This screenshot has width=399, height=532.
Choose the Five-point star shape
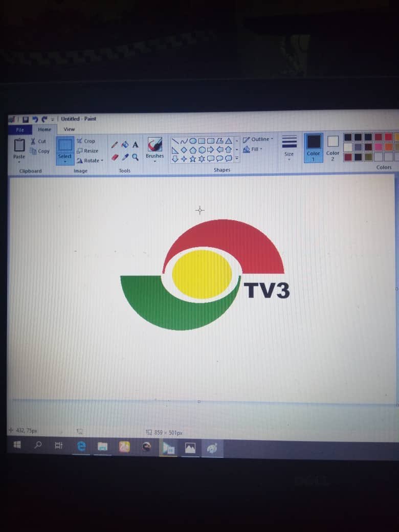pos(193,159)
